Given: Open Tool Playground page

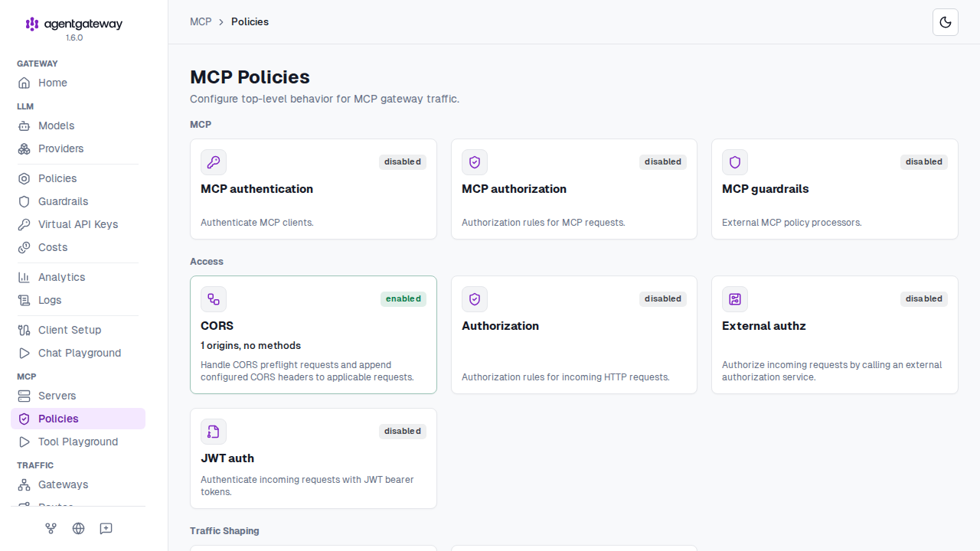Looking at the screenshot, I should (78, 442).
